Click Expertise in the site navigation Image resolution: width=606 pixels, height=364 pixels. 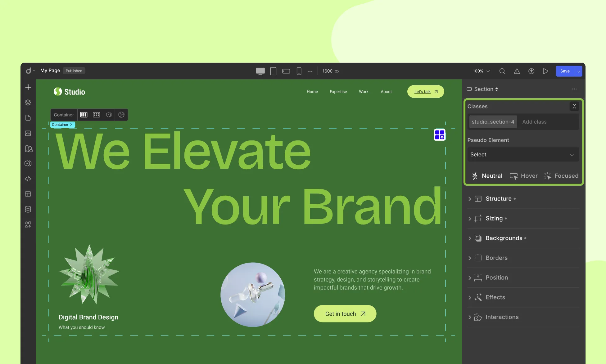click(x=338, y=91)
